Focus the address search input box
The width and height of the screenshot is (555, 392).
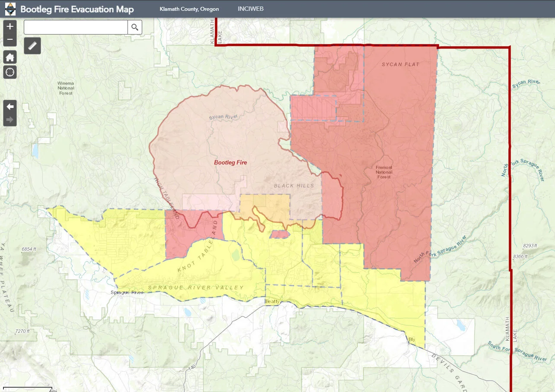coord(76,27)
